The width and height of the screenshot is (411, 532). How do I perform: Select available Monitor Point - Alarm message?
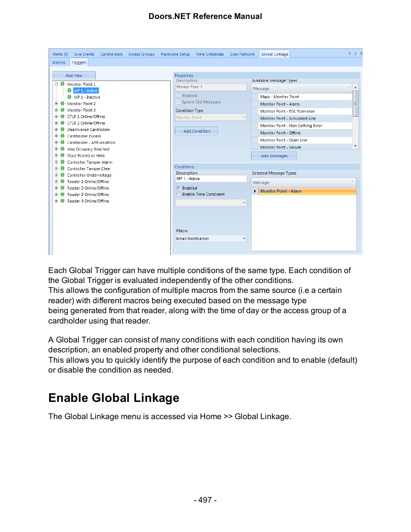305,104
